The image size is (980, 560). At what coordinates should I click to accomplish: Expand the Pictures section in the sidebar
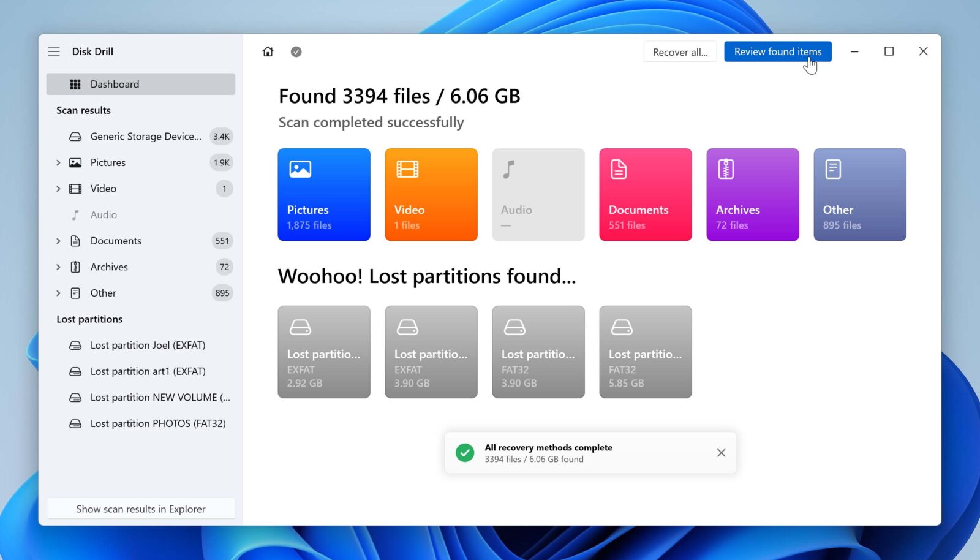pos(58,162)
